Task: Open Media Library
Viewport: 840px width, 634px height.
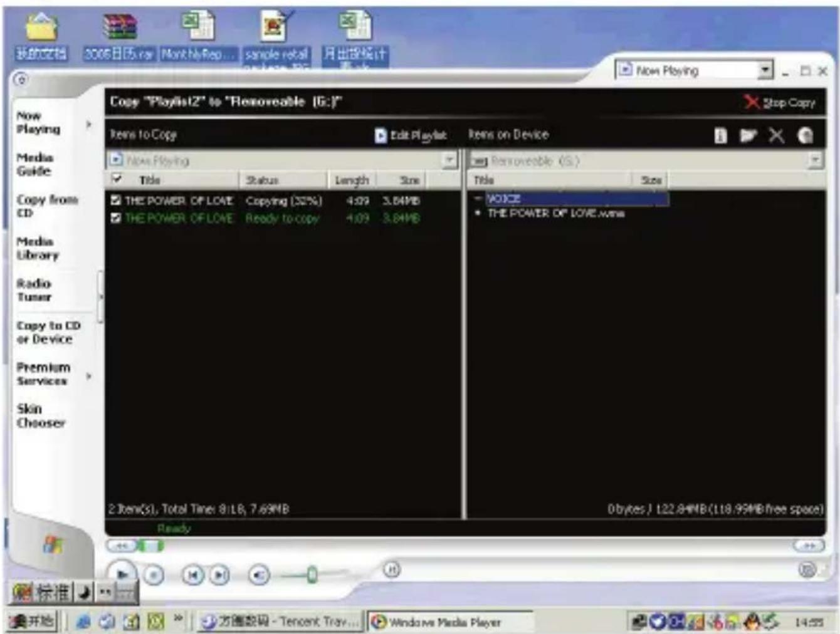Action: click(x=38, y=248)
